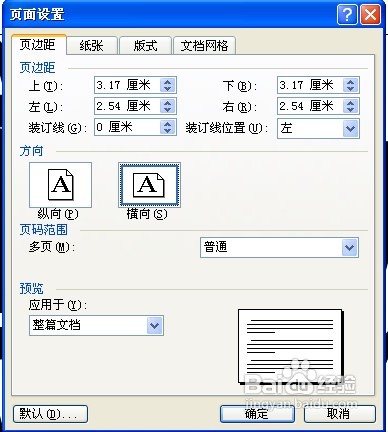Increase the 右 right margin with spinner up arrow
This screenshot has height=432, width=388.
[350, 103]
